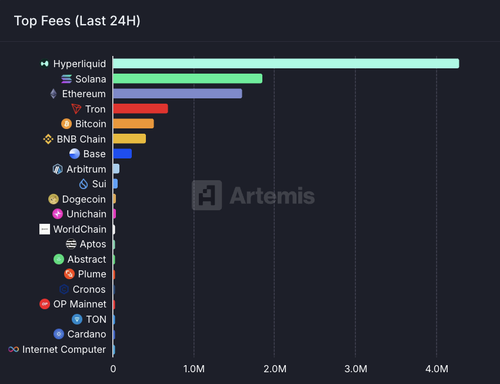500x384 pixels.
Task: Click the purple Ethereum bar
Action: tap(177, 94)
